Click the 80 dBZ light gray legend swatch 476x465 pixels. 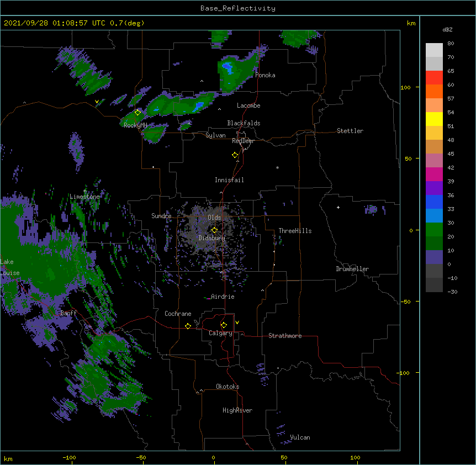(x=434, y=50)
